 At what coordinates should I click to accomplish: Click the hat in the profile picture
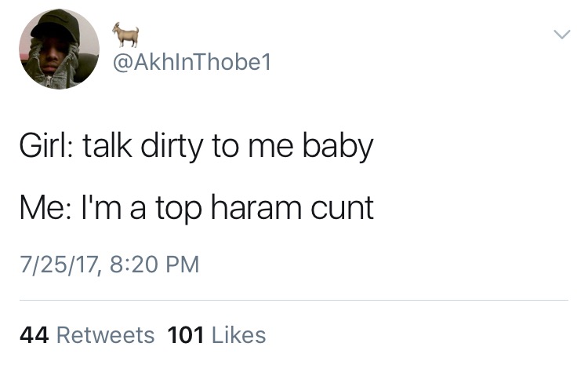(55, 24)
